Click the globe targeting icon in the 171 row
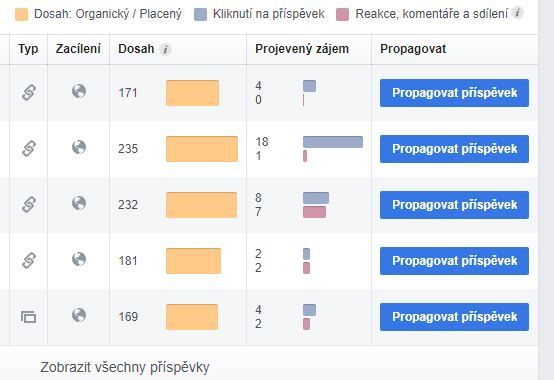 [79, 91]
